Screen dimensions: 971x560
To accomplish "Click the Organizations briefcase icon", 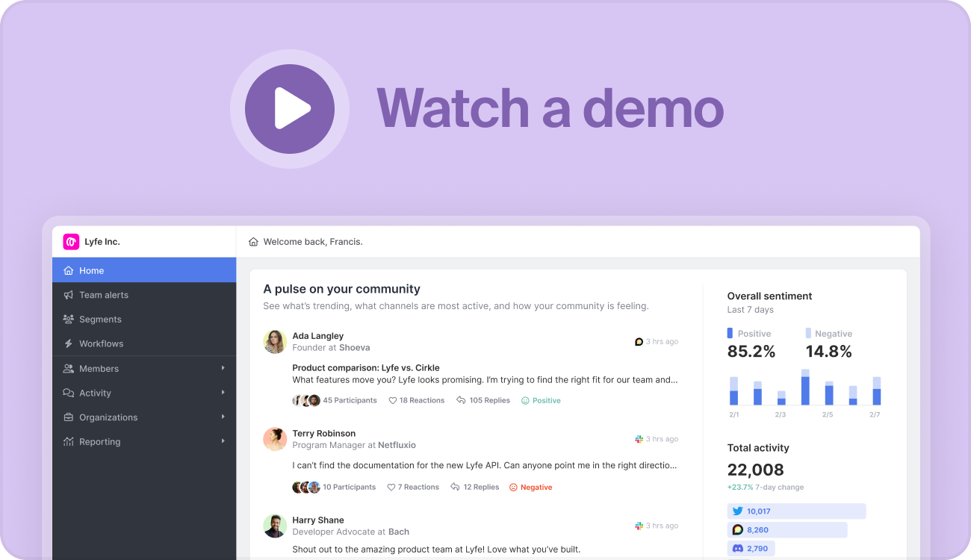I will point(69,417).
